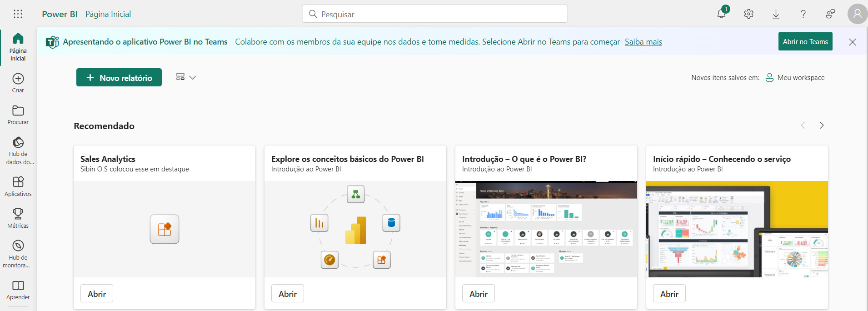Click the Novo relatório button

click(119, 77)
